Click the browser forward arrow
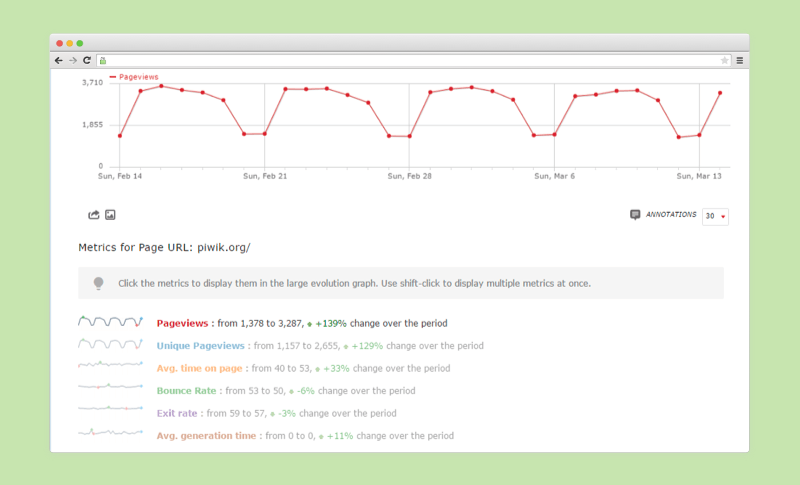This screenshot has width=800, height=485. (73, 61)
